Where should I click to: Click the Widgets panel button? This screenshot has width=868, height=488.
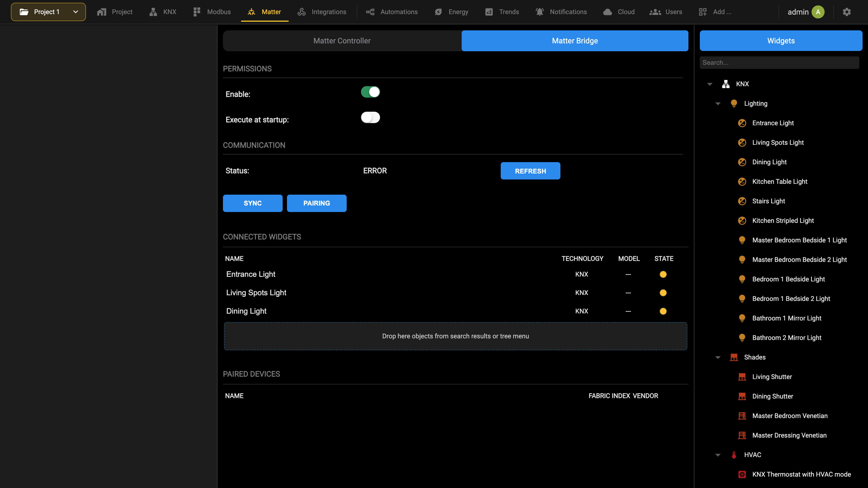781,41
